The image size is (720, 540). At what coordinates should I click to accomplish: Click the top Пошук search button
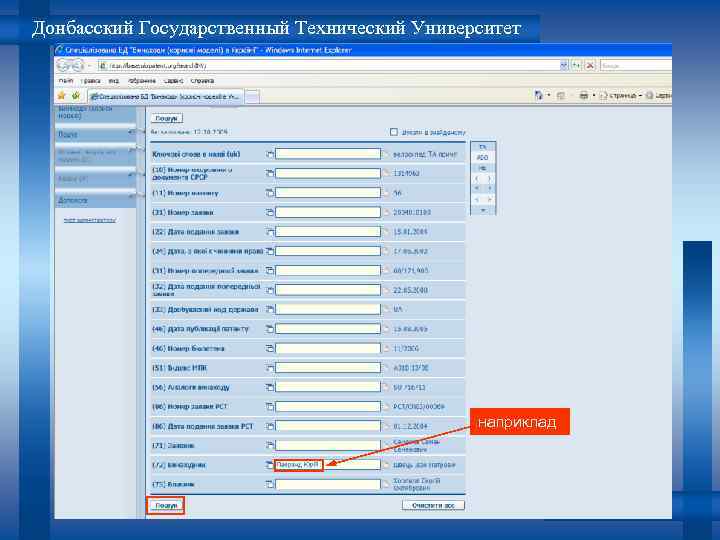coord(167,118)
